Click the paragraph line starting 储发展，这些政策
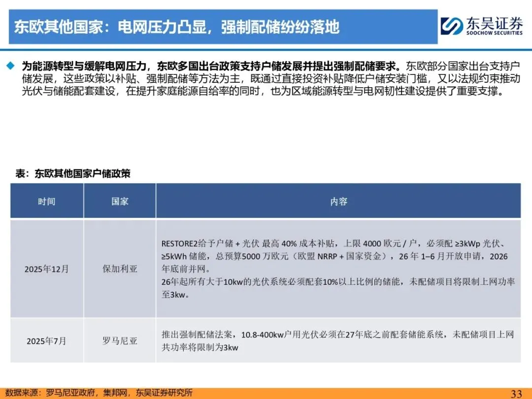This screenshot has height=399, width=532. pyautogui.click(x=271, y=78)
